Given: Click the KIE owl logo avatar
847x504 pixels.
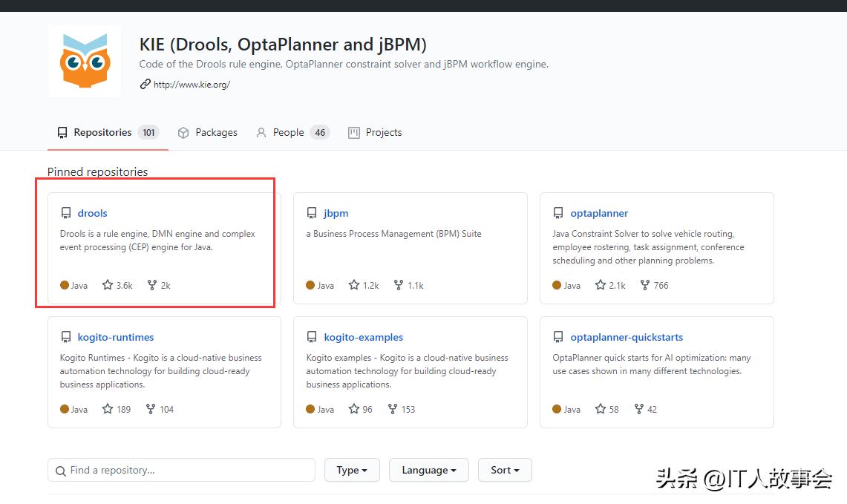Looking at the screenshot, I should click(85, 61).
